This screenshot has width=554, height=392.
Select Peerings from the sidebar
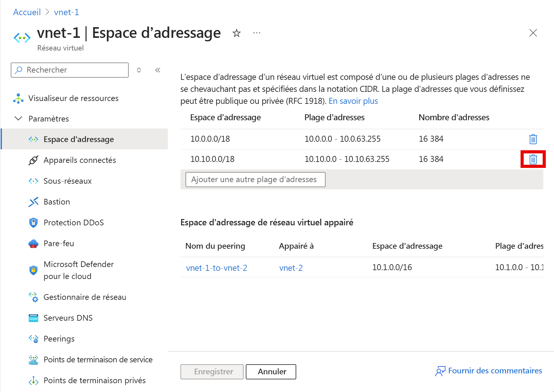point(59,339)
